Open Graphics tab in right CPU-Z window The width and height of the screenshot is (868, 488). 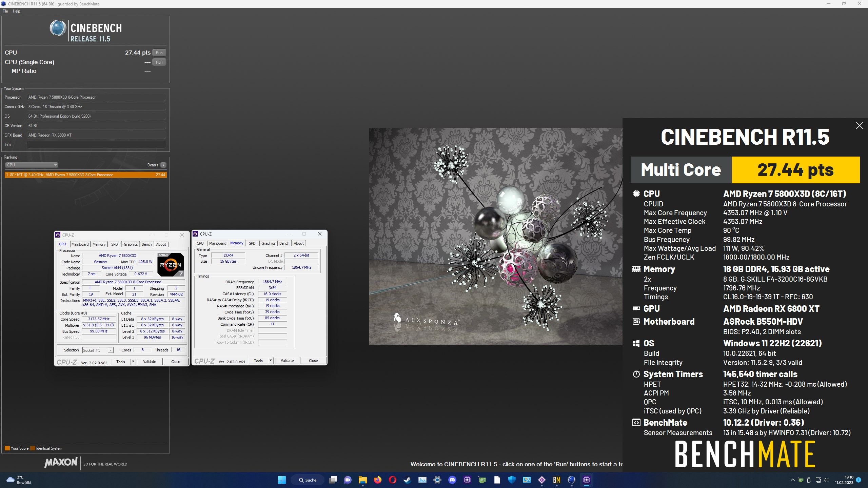click(x=269, y=243)
